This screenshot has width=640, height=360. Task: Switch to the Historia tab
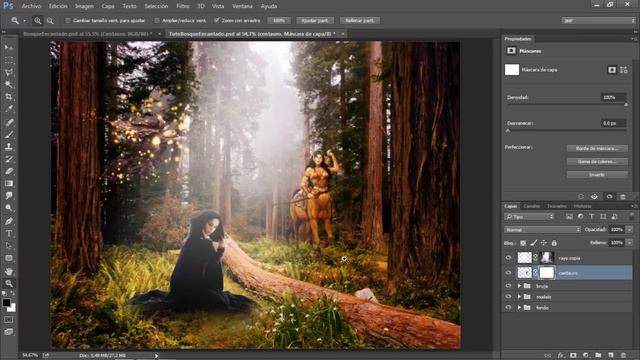[x=582, y=206]
